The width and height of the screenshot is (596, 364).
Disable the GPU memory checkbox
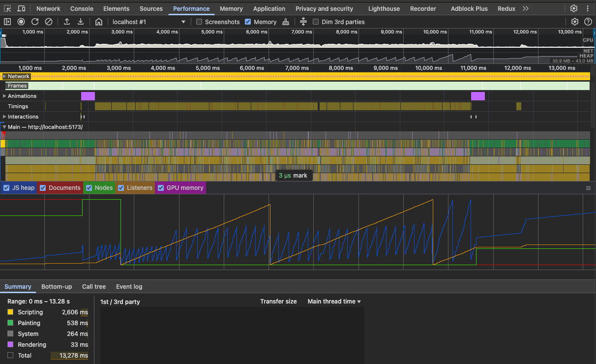coord(161,187)
